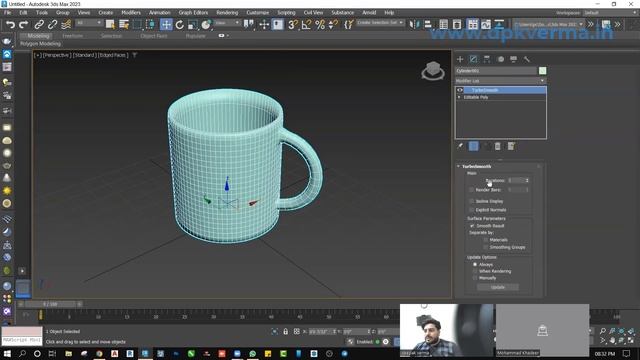640x360 pixels.
Task: Toggle the TurboSmooth modifier eye visibility
Action: pyautogui.click(x=460, y=90)
